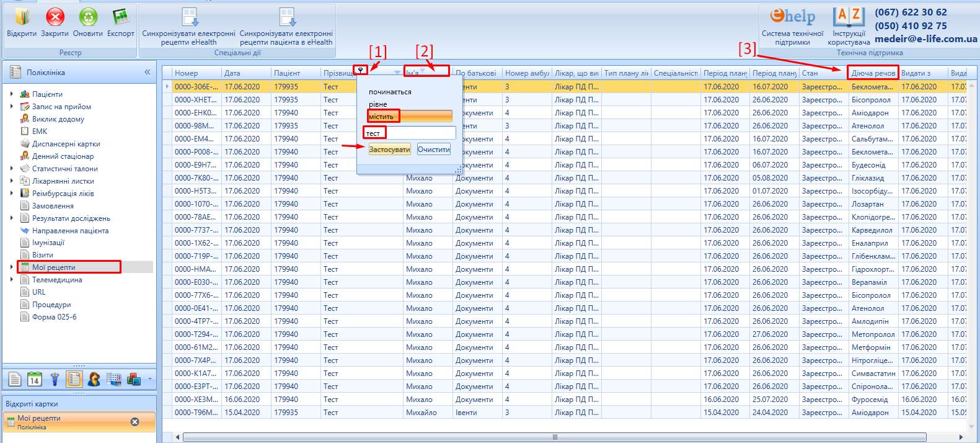980x443 pixels.
Task: Open URL tree item
Action: click(x=38, y=292)
